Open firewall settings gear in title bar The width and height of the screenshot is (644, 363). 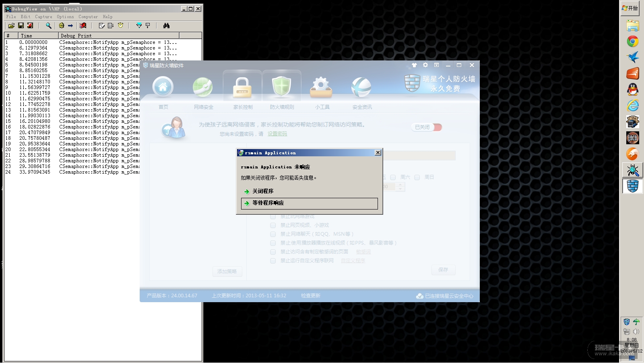coord(425,65)
